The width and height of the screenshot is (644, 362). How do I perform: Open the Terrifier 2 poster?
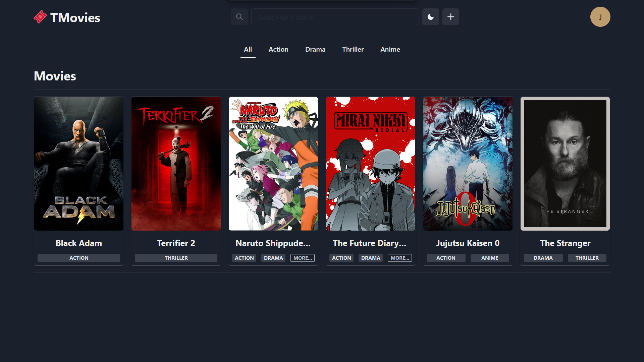coord(176,164)
